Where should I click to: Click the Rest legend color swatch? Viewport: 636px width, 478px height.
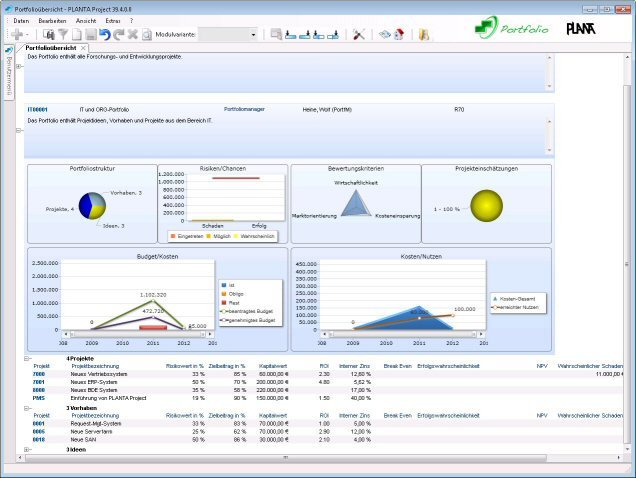click(x=223, y=303)
